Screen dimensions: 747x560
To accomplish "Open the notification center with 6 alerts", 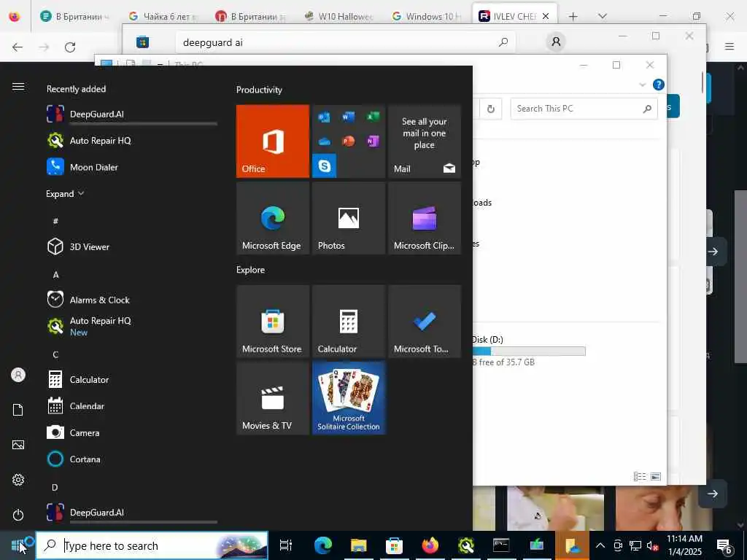I will coord(724,546).
